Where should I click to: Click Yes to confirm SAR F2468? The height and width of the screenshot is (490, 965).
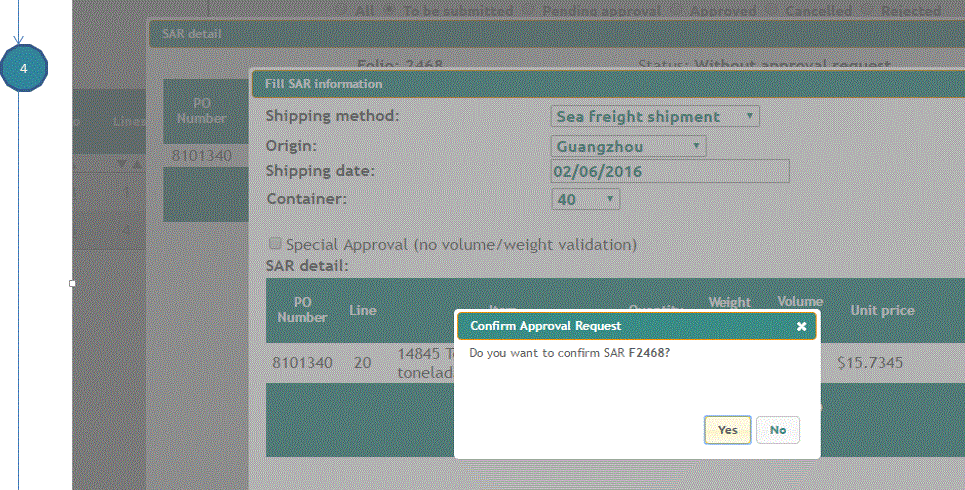(x=727, y=430)
